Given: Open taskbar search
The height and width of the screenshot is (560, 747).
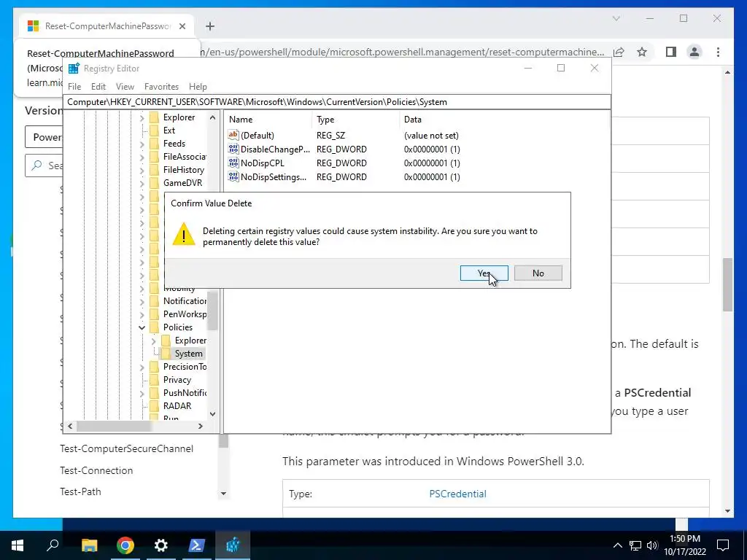Looking at the screenshot, I should [53, 545].
